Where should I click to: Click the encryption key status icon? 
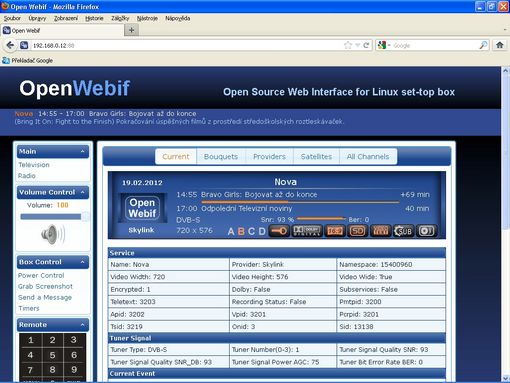point(279,231)
